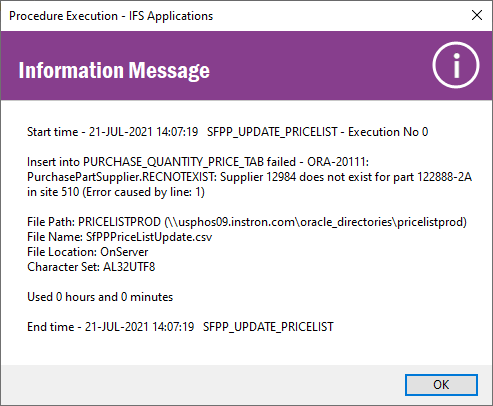Click the PURCHASE_QUANTITY_PRICE_TAB failed text

coord(189,162)
